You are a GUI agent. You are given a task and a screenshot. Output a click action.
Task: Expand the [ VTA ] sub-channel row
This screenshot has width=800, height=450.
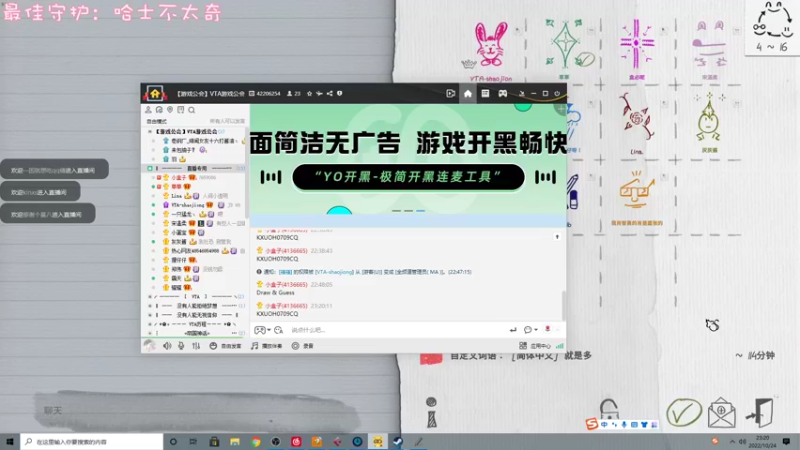pos(150,296)
